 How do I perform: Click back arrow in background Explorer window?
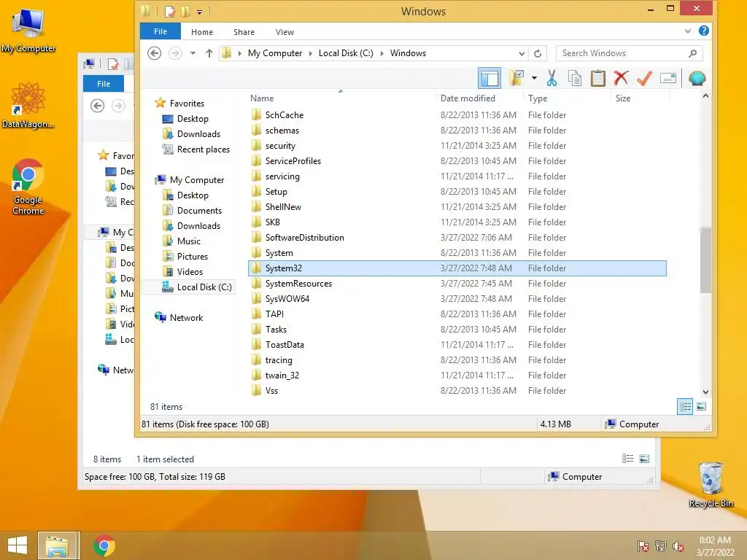click(x=97, y=106)
